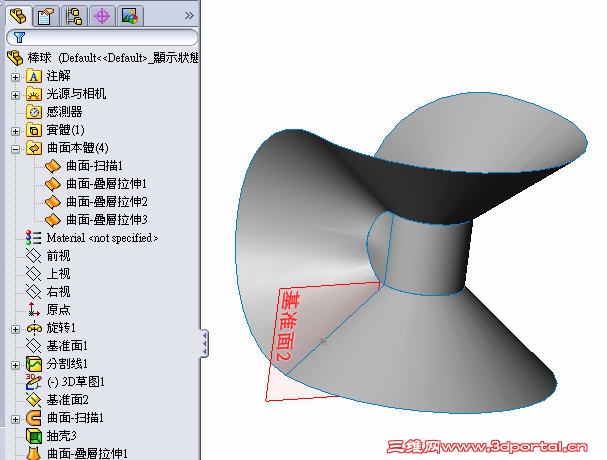This screenshot has height=460, width=607.
Task: Expand the 旋转1 revolve feature
Action: (15, 329)
